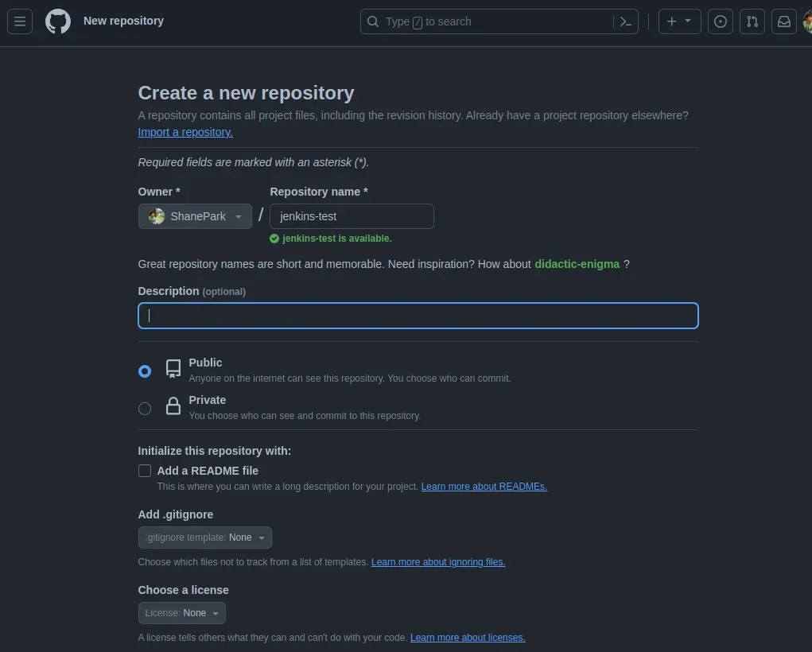Focus the Type / to search box
The height and width of the screenshot is (652, 812).
(x=499, y=21)
